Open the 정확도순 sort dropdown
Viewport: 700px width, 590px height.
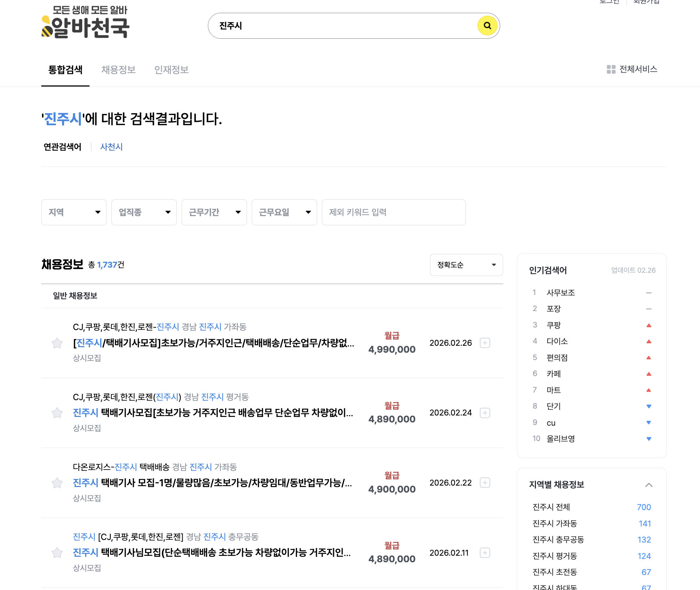coord(466,265)
